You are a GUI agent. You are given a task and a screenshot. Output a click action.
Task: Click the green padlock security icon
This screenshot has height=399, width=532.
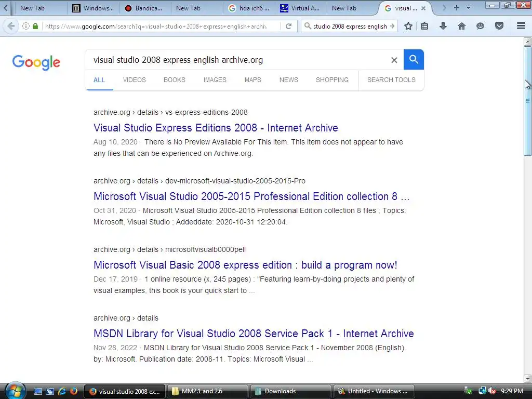click(x=35, y=26)
